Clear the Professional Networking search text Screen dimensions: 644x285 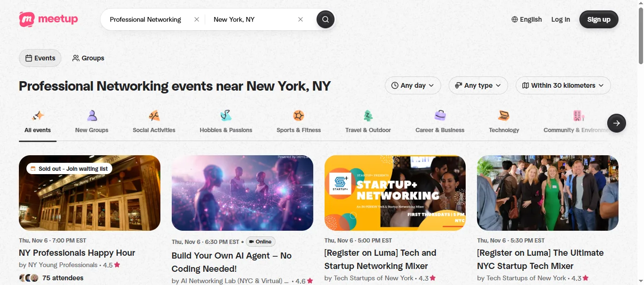tap(197, 19)
